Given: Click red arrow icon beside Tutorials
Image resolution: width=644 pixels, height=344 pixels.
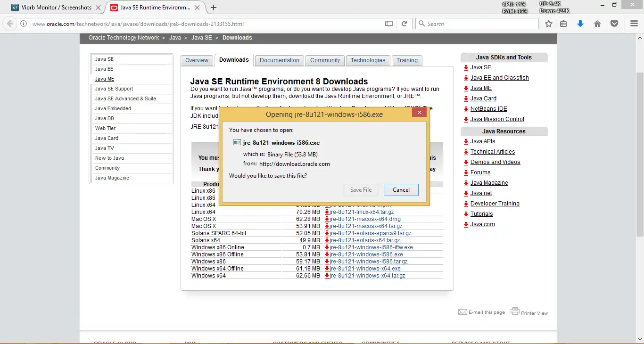Looking at the screenshot, I should 466,214.
